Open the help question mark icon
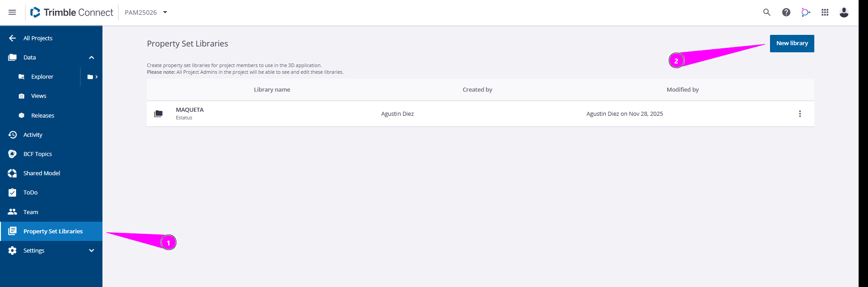 click(x=786, y=13)
